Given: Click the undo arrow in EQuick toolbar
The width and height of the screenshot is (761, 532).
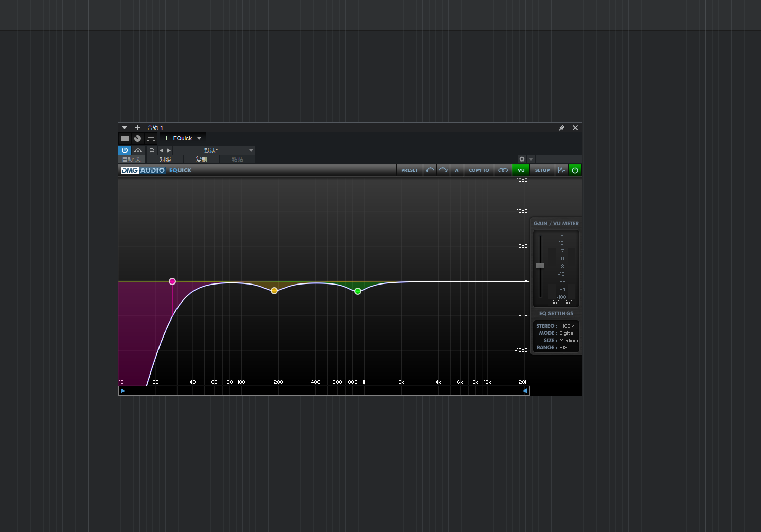Looking at the screenshot, I should (430, 170).
